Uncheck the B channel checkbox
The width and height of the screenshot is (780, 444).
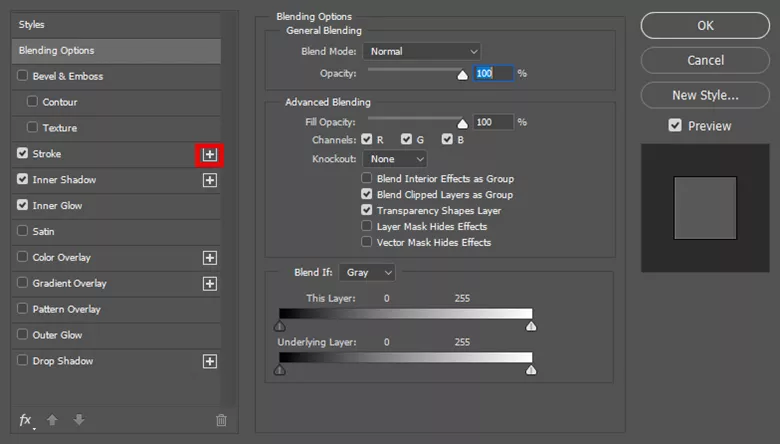click(447, 139)
